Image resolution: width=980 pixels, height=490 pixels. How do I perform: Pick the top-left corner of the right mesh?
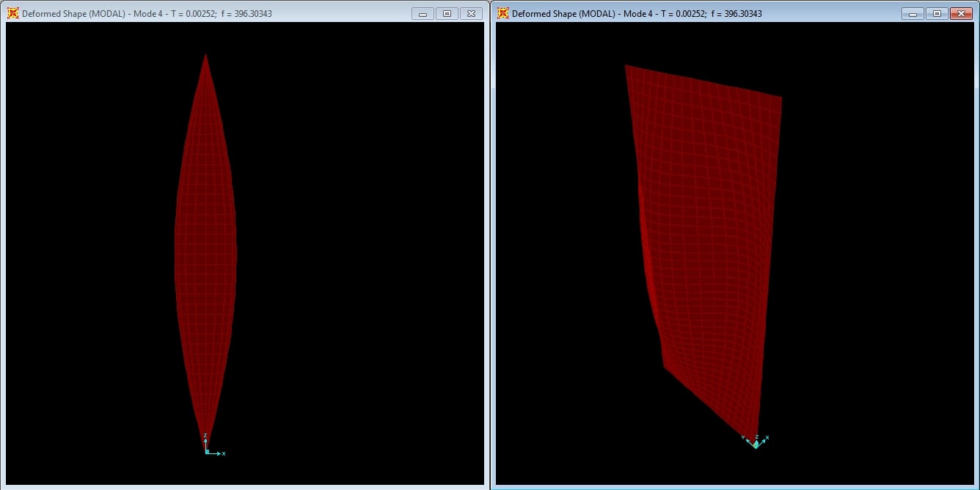[626, 65]
